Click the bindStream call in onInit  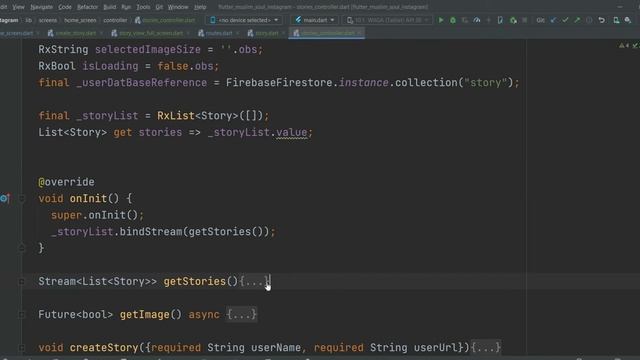(151, 231)
